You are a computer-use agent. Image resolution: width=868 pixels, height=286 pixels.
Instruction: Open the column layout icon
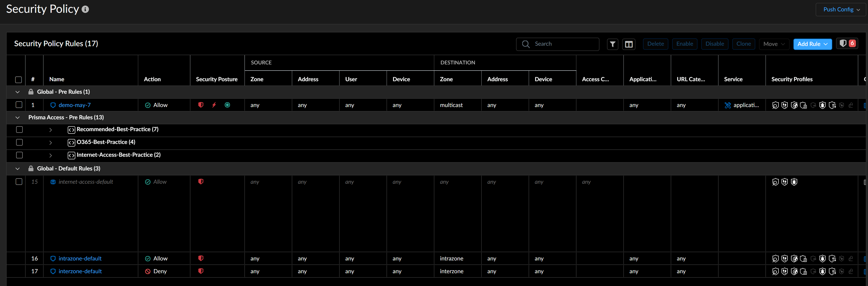628,44
